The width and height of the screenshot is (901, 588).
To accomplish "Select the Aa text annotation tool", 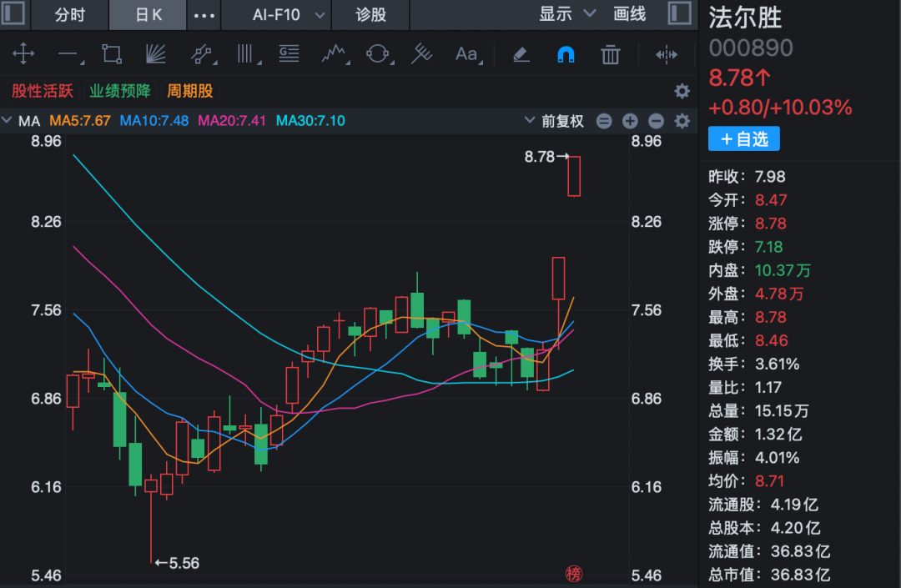I will coord(468,54).
